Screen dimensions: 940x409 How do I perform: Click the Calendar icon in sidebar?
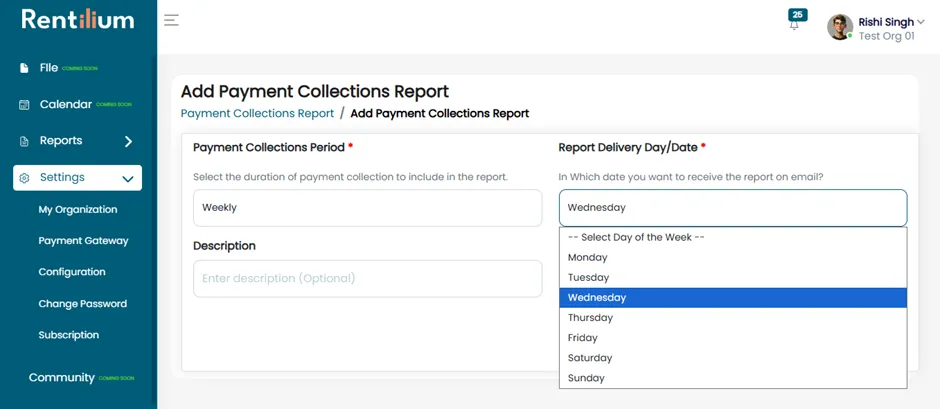(x=24, y=105)
